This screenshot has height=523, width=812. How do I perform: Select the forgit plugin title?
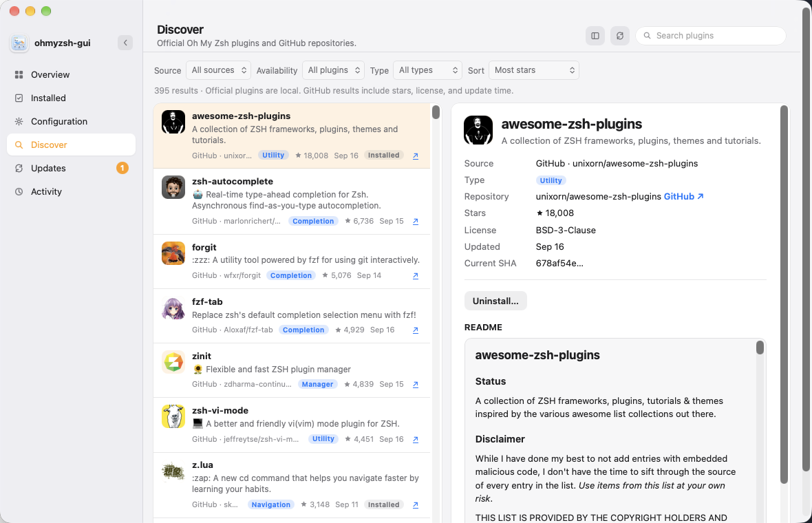point(204,248)
